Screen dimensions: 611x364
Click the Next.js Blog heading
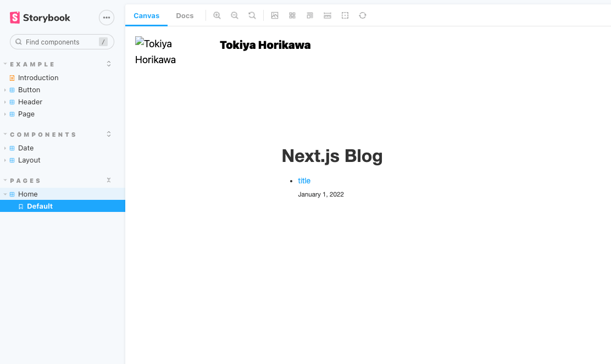coord(332,156)
